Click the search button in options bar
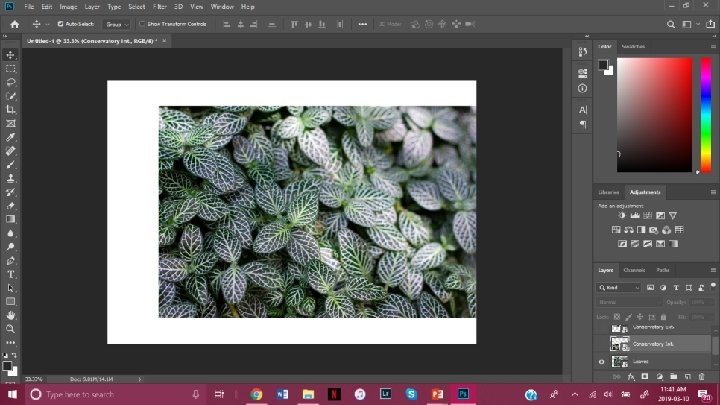 pyautogui.click(x=671, y=24)
